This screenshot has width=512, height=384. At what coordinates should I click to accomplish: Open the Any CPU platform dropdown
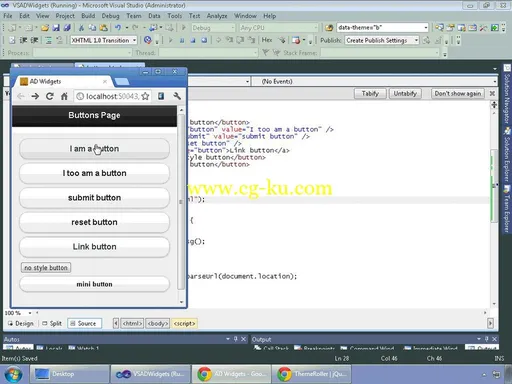[x=279, y=28]
